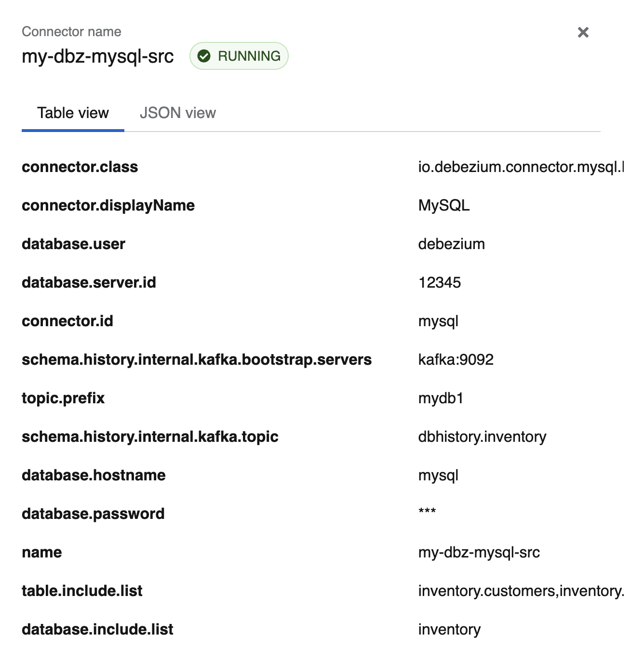644x662 pixels.
Task: Click the dbhistory.inventory topic value
Action: click(x=482, y=437)
